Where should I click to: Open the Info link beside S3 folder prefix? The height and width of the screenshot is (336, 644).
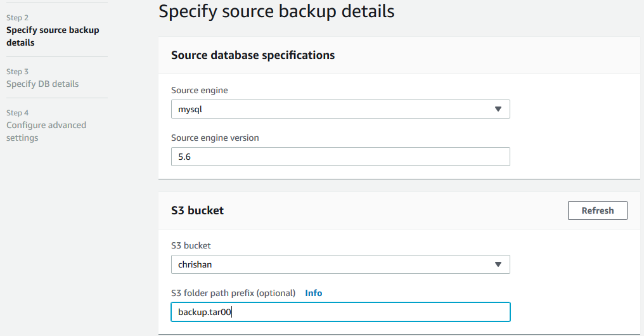click(x=313, y=293)
